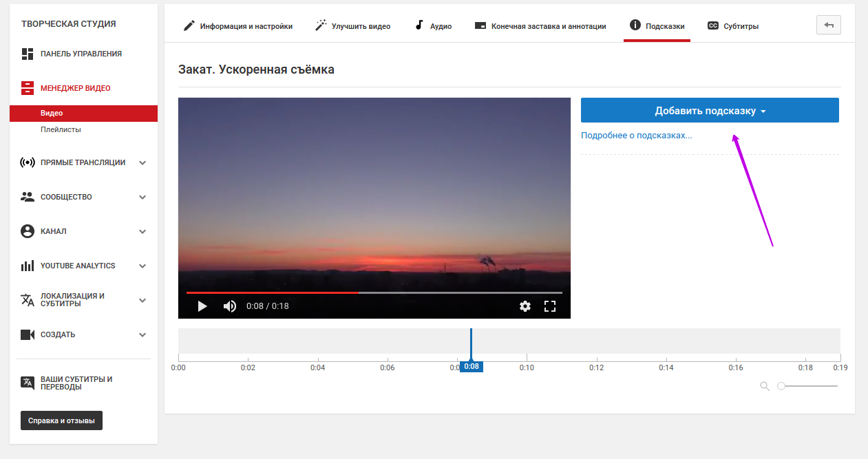This screenshot has width=868, height=459.
Task: Play the sunset video
Action: 202,306
